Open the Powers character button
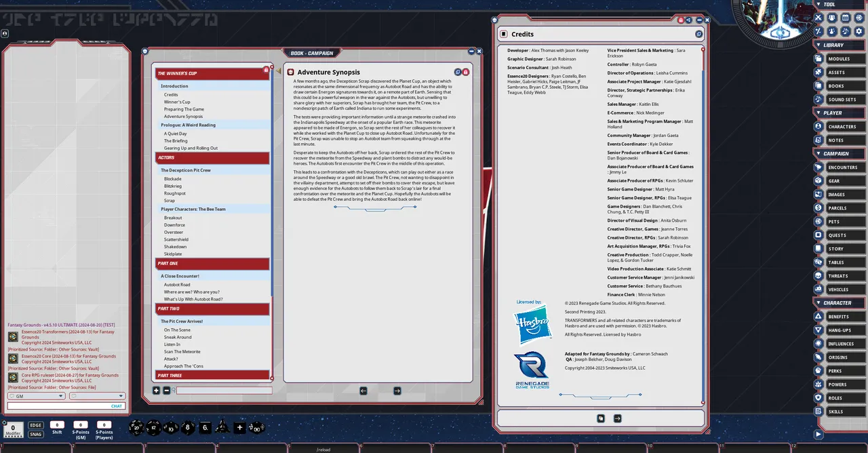The image size is (868, 453). pyautogui.click(x=839, y=385)
